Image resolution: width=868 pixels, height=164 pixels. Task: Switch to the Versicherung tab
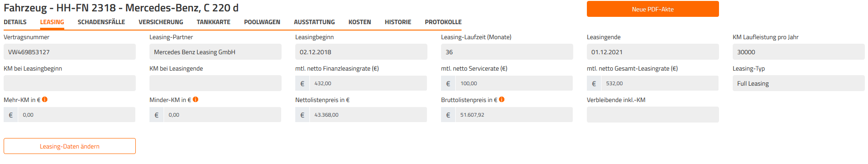(x=161, y=22)
